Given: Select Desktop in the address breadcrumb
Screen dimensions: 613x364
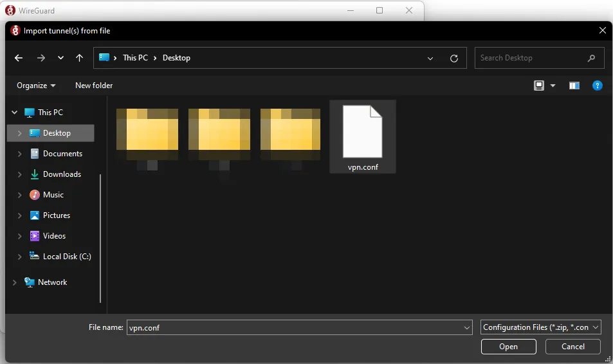Looking at the screenshot, I should point(176,57).
